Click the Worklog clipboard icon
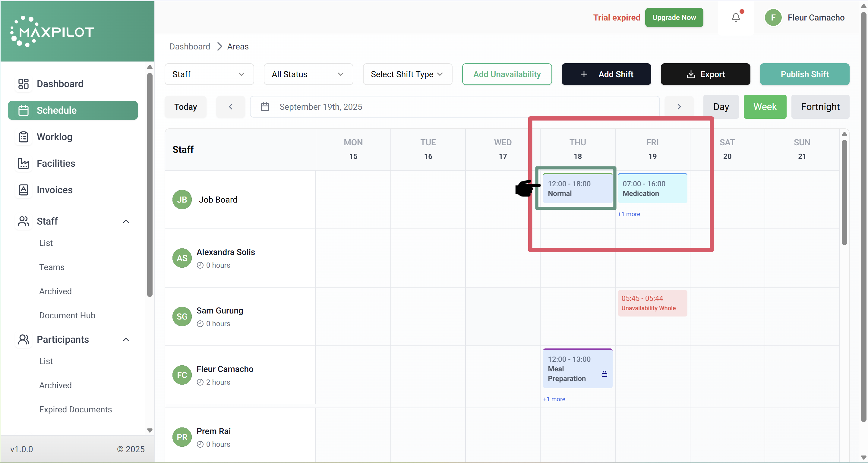 [23, 137]
